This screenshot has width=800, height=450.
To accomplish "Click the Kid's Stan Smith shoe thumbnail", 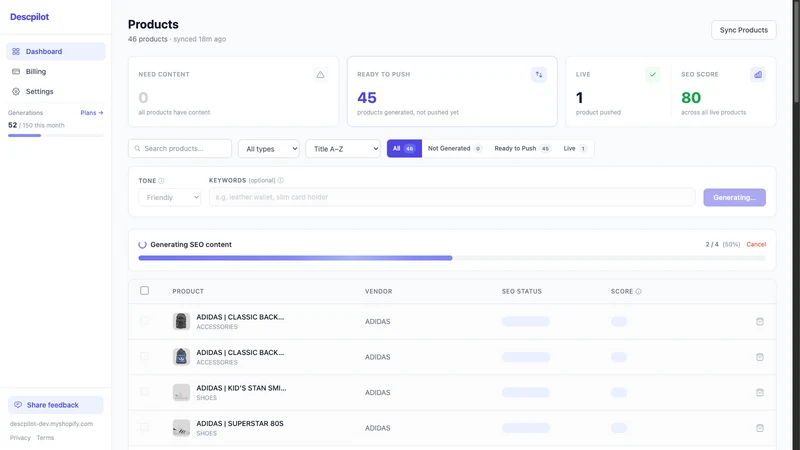I will [181, 392].
